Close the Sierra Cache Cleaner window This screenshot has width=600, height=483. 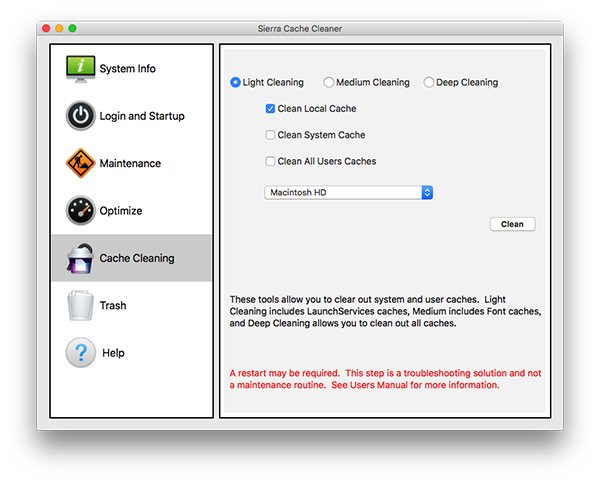point(46,28)
